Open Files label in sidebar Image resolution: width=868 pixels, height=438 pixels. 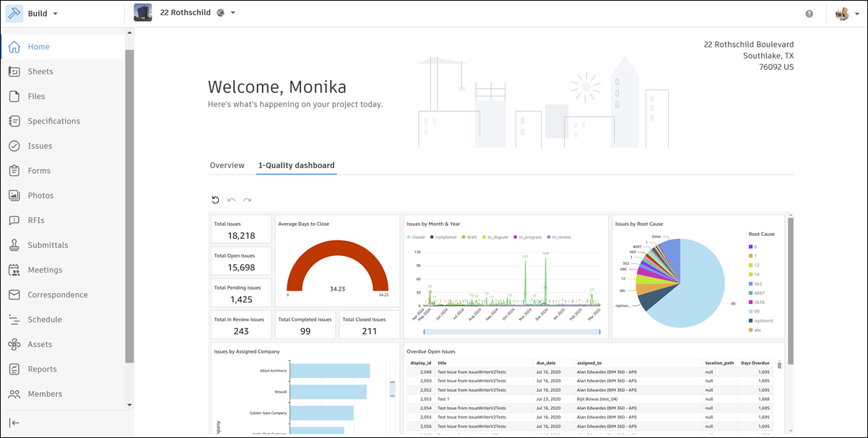36,96
